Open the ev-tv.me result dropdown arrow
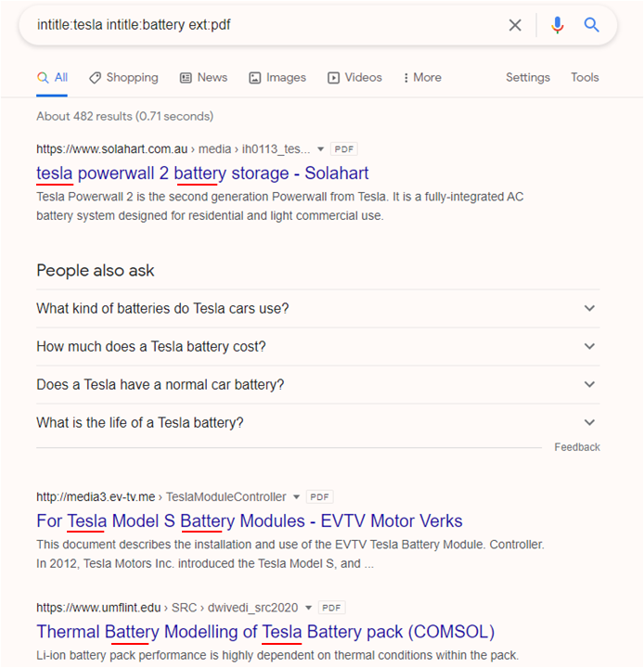 coord(296,496)
